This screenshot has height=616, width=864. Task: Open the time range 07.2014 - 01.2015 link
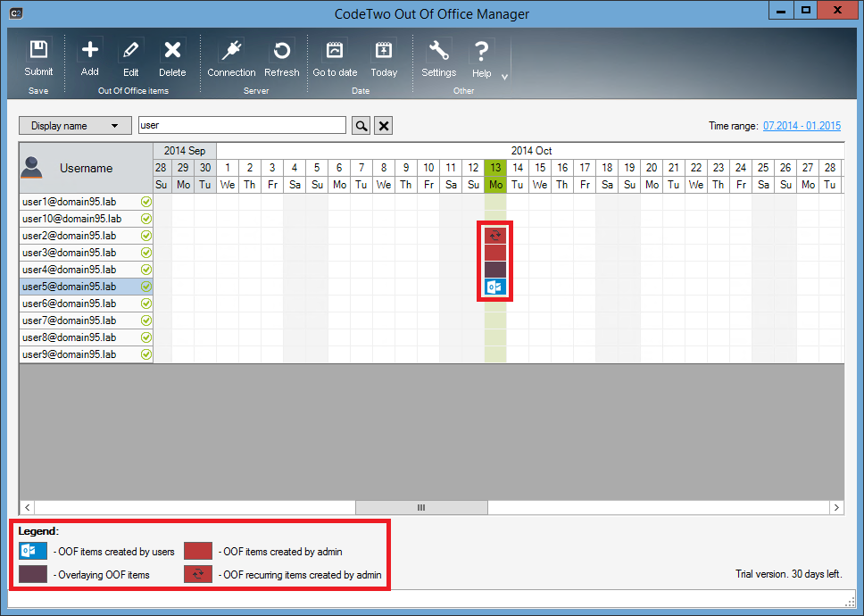tap(802, 126)
